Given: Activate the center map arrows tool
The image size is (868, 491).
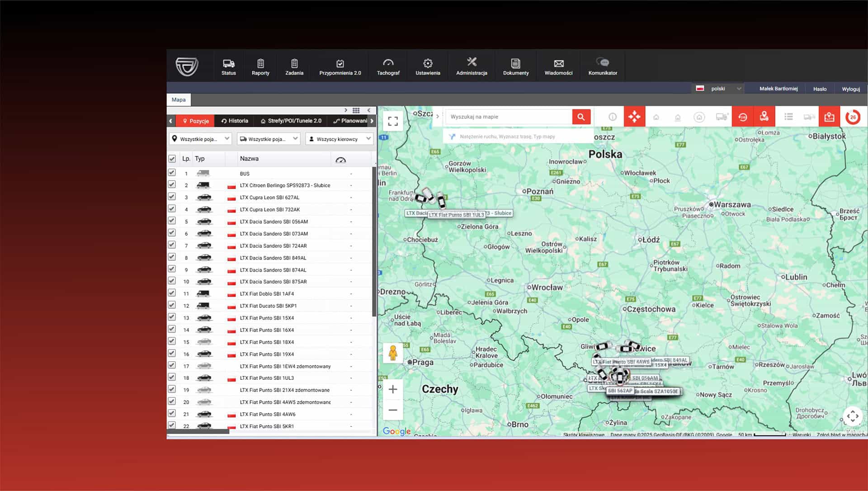Looking at the screenshot, I should [634, 116].
